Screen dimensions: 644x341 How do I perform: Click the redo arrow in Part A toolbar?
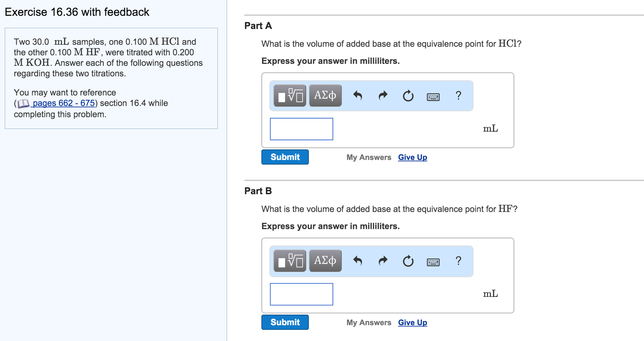click(x=382, y=96)
